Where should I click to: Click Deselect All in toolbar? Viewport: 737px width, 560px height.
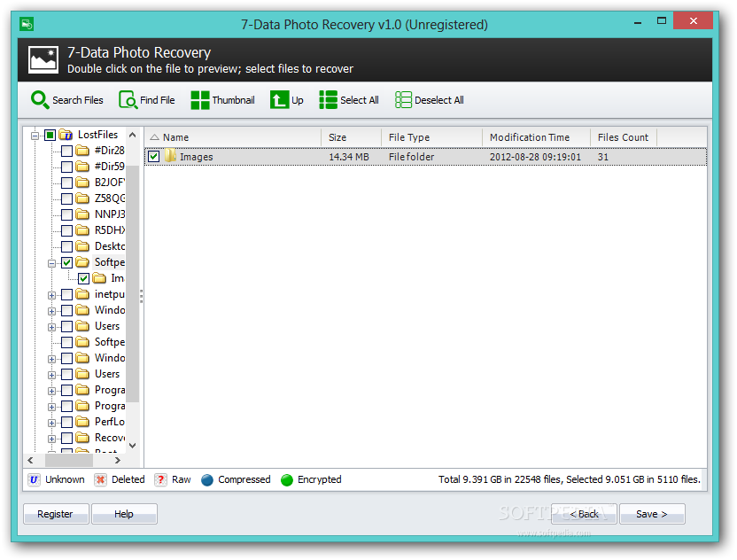point(429,99)
